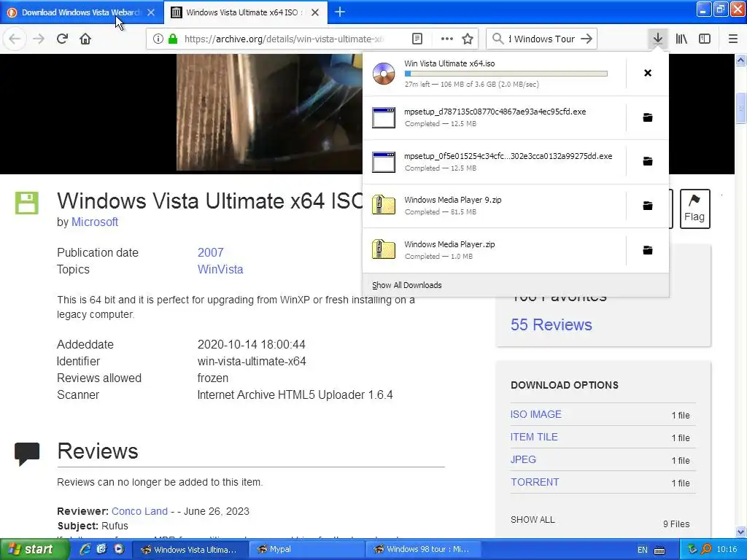Click the Windows Media Player.zip file name
Image resolution: width=747 pixels, height=560 pixels.
click(x=449, y=244)
